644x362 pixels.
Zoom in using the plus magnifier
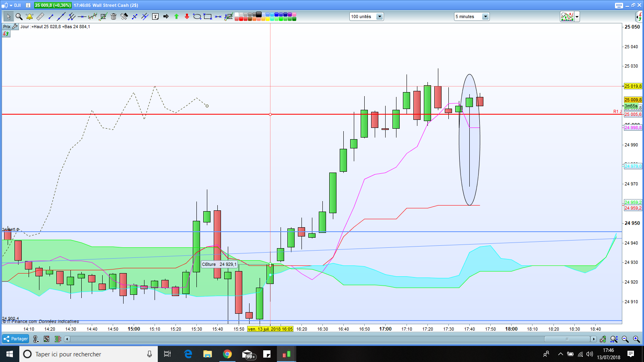636,339
